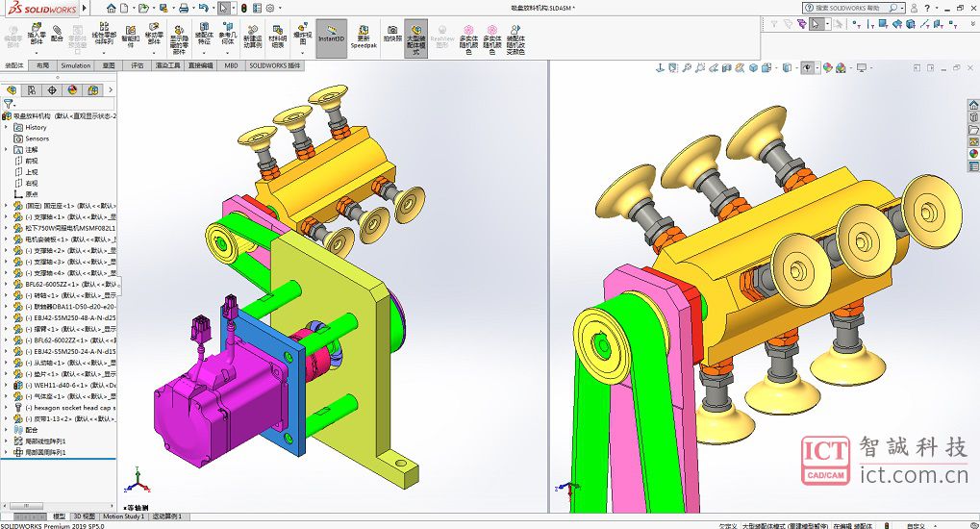This screenshot has width=980, height=529.
Task: Switch to the Simulation tab
Action: pos(76,65)
